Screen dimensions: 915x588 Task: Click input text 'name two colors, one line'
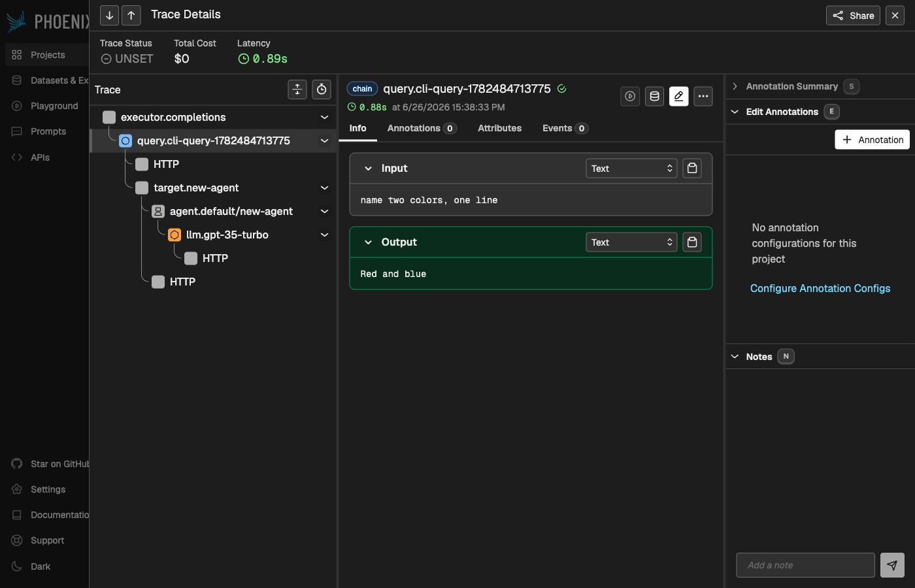[429, 200]
